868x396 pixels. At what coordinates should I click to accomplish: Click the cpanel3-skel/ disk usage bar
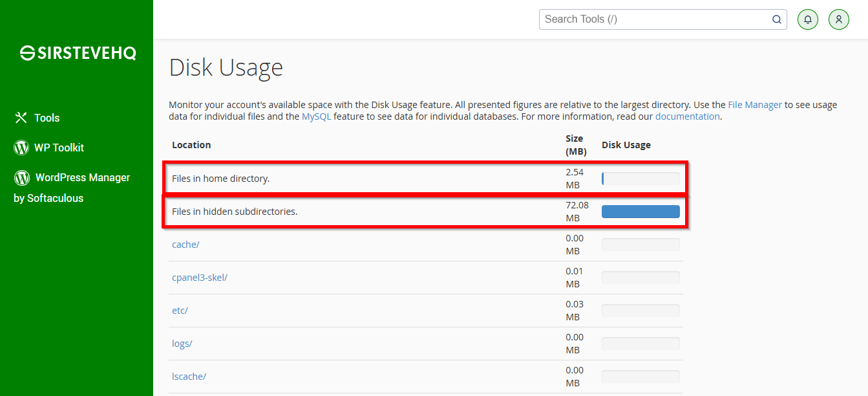click(x=640, y=278)
